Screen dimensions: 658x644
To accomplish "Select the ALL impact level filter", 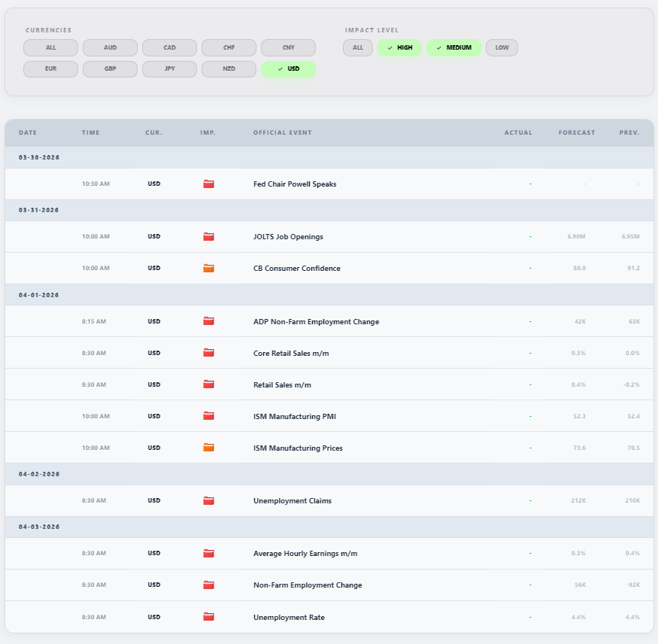I will (358, 47).
